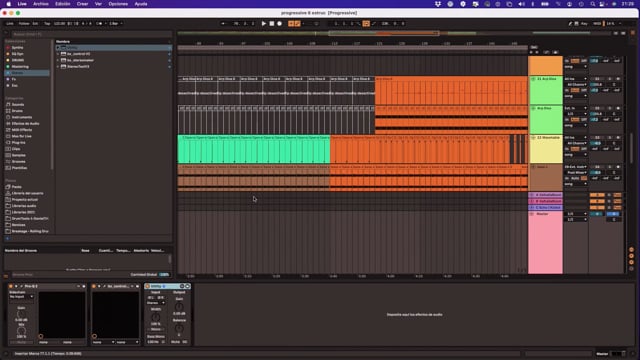Viewport: 640px width, 360px height.
Task: Toggle the Waveshape track activator
Action: point(597,138)
